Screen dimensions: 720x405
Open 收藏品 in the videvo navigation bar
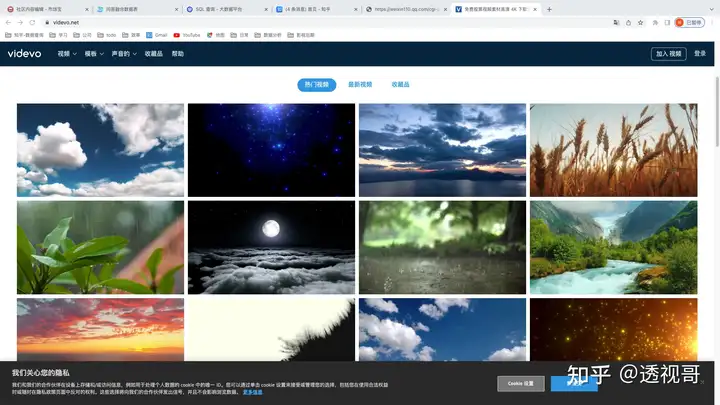pyautogui.click(x=153, y=54)
